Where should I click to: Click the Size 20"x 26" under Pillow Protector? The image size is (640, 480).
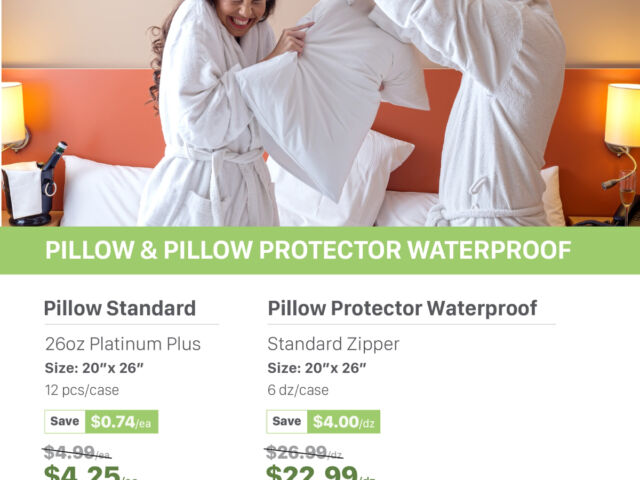317,368
